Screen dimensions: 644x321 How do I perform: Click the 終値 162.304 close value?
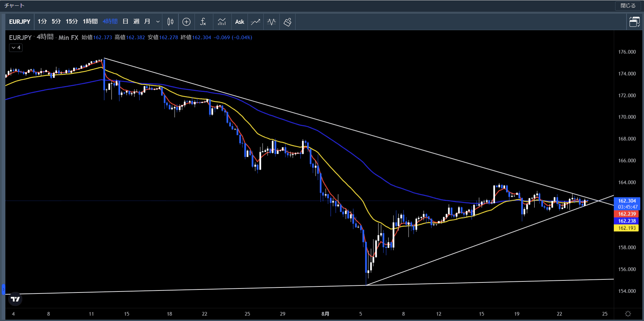pos(196,37)
